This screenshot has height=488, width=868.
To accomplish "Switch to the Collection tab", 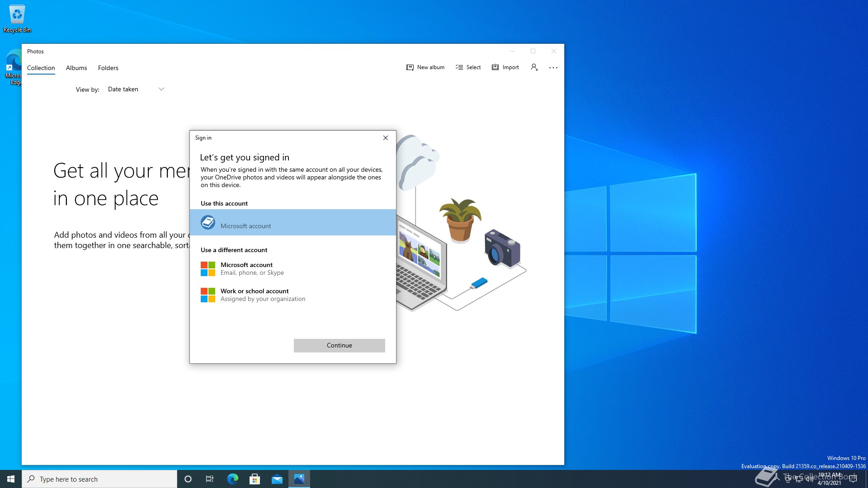I will tap(41, 68).
